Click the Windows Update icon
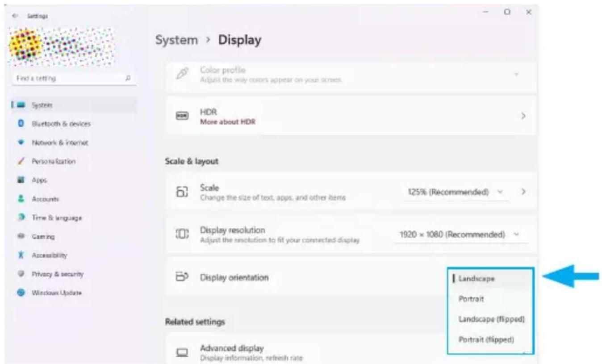 coord(21,293)
